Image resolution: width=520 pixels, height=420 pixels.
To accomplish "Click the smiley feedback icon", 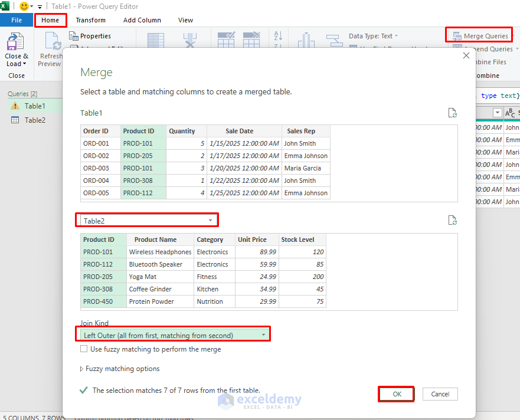I will point(24,6).
